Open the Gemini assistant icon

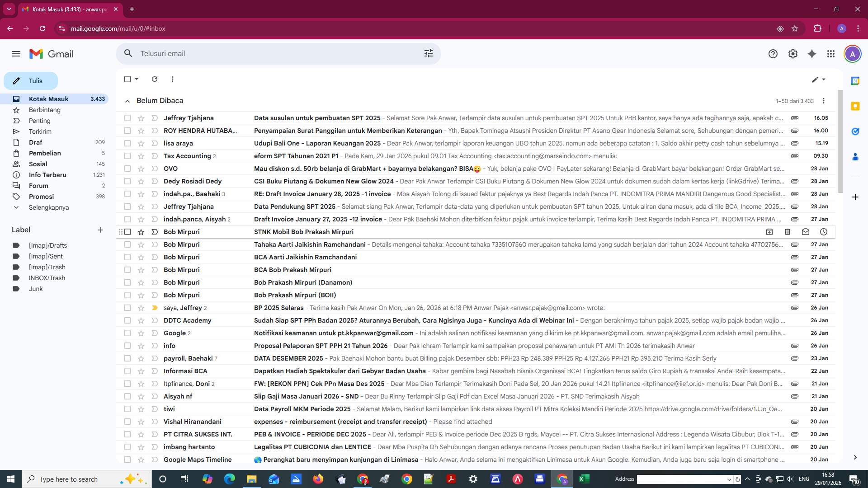pos(812,53)
